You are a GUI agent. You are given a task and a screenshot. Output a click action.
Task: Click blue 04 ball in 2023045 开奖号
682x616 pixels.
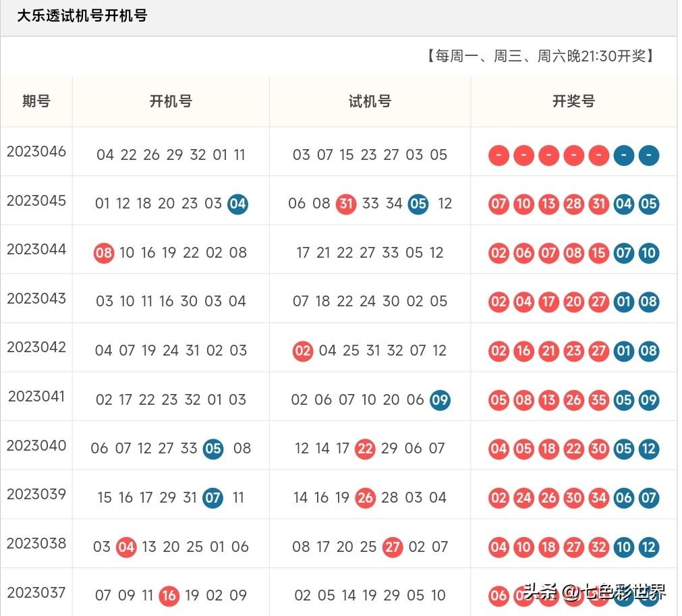click(x=624, y=204)
